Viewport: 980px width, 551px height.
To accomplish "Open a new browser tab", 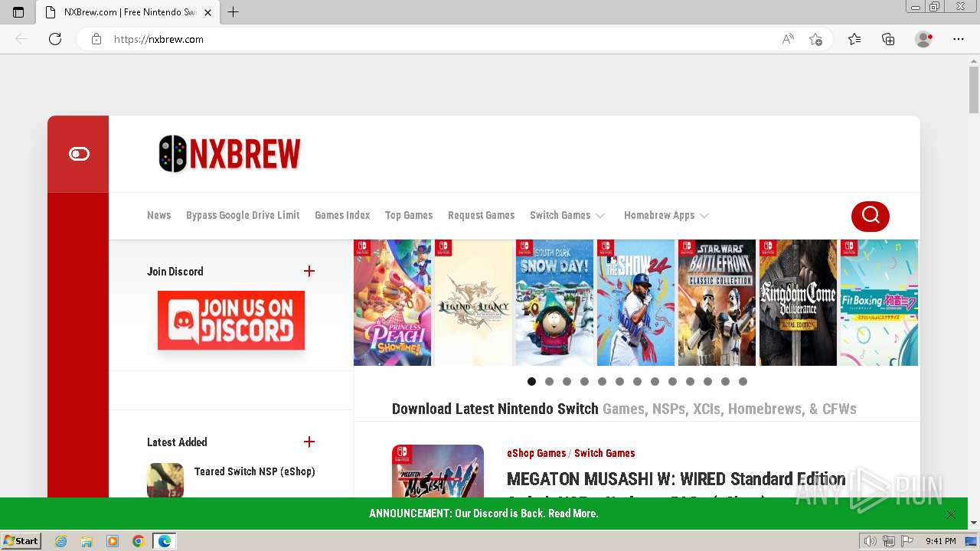I will pyautogui.click(x=234, y=12).
